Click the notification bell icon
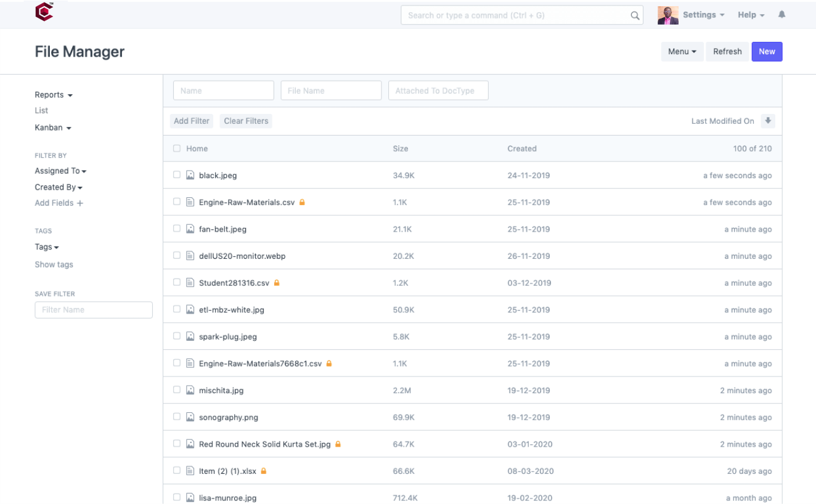Screen dimensions: 816x504 pyautogui.click(x=781, y=15)
